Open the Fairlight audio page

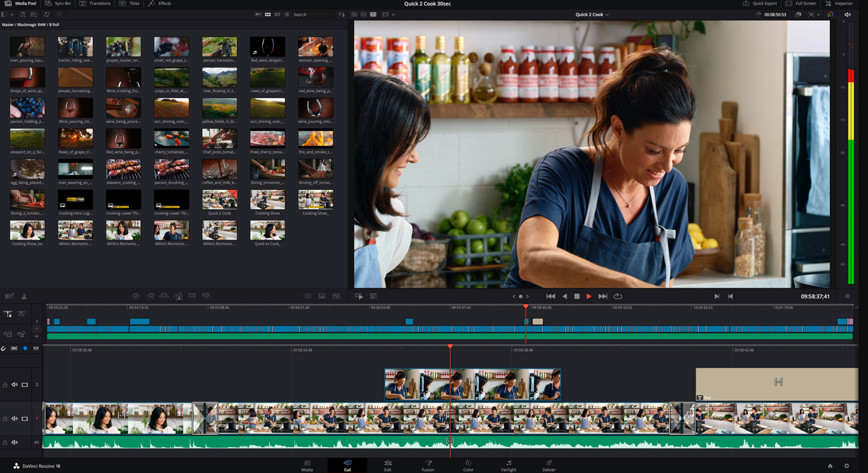[508, 466]
